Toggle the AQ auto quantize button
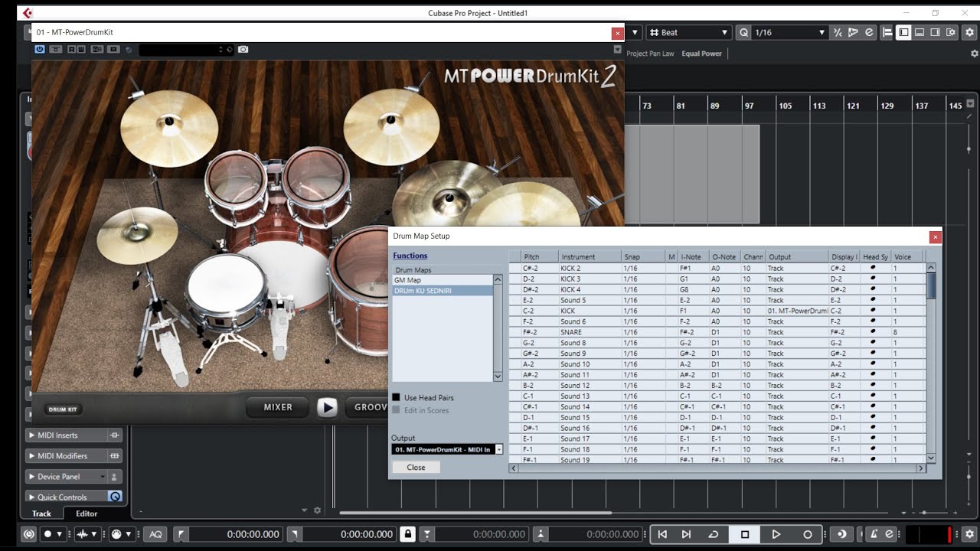 pos(155,534)
